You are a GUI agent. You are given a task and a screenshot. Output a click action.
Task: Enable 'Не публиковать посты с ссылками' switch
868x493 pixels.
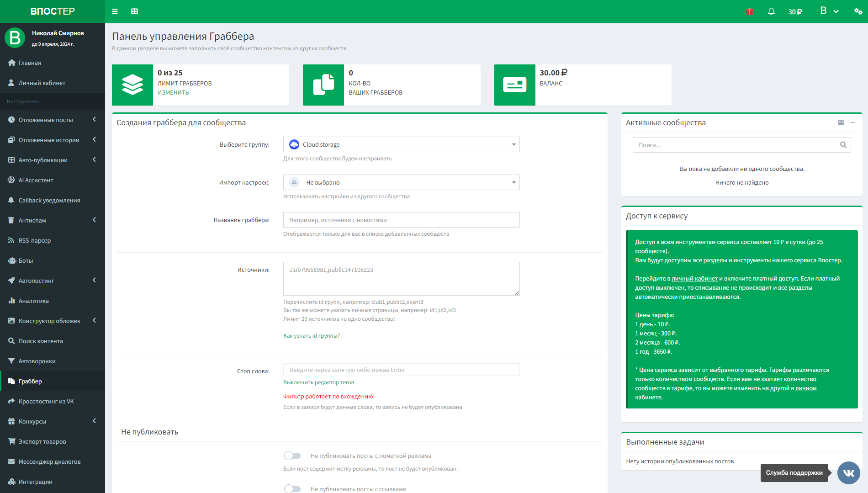point(292,489)
